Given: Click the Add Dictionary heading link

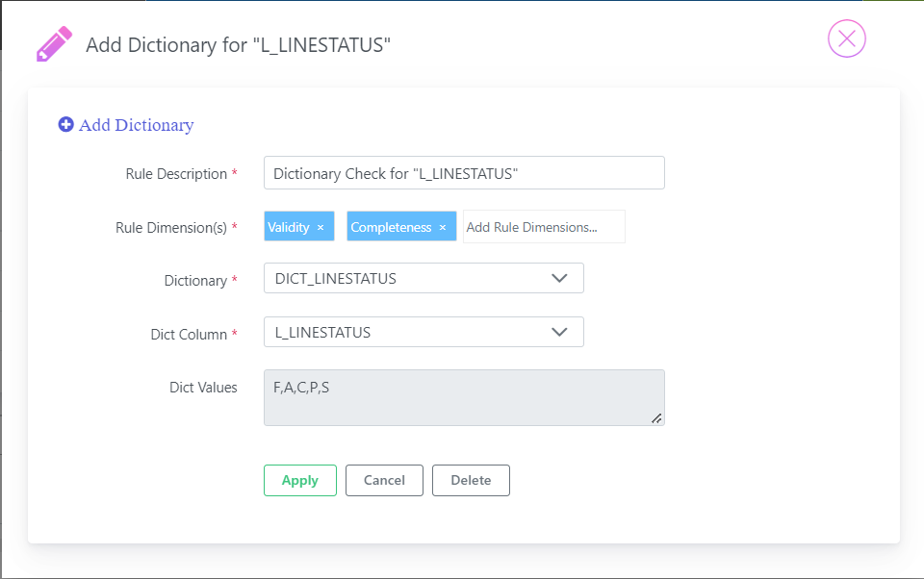Looking at the screenshot, I should pyautogui.click(x=136, y=125).
